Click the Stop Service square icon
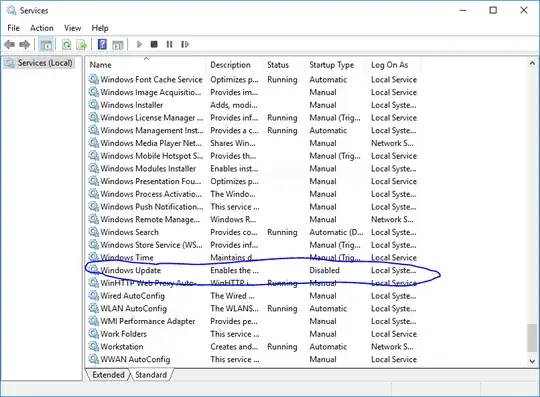Viewport: 540px width, 397px height. (154, 44)
